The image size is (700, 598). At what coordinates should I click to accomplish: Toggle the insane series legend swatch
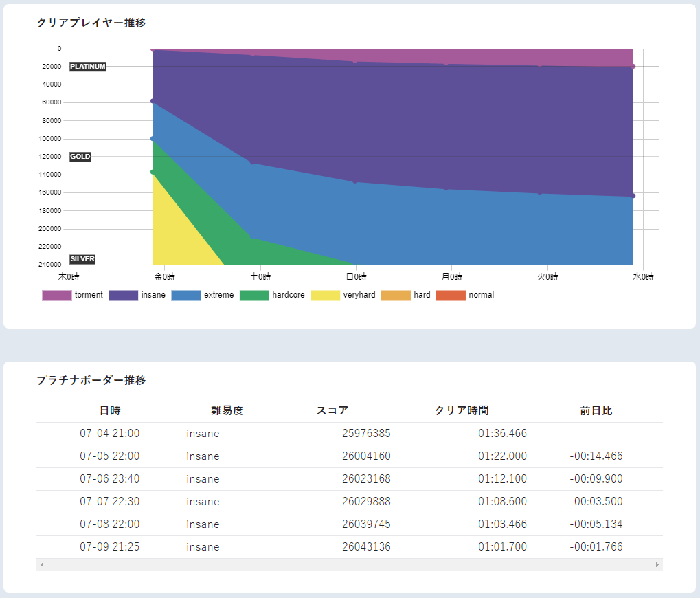pyautogui.click(x=123, y=296)
